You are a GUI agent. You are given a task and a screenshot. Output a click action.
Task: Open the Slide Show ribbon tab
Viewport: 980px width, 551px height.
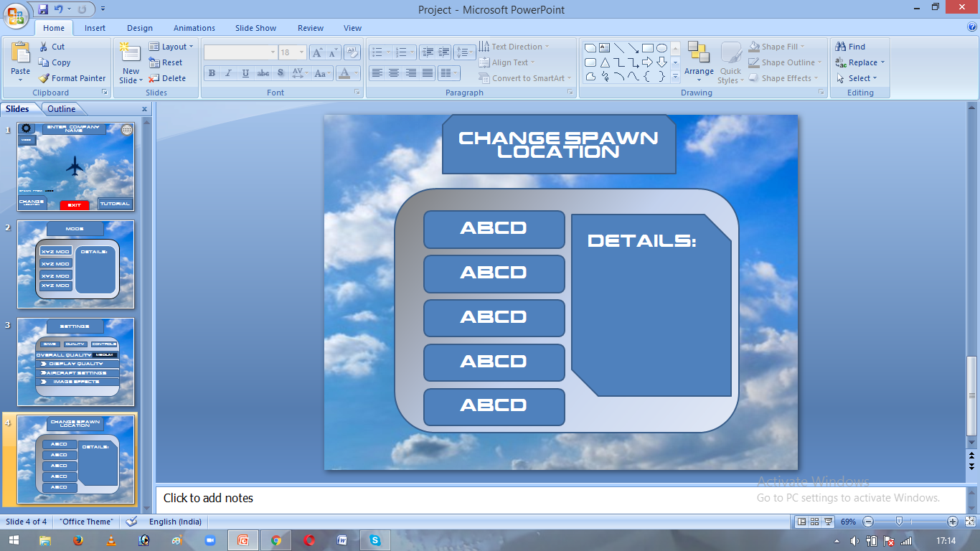255,28
